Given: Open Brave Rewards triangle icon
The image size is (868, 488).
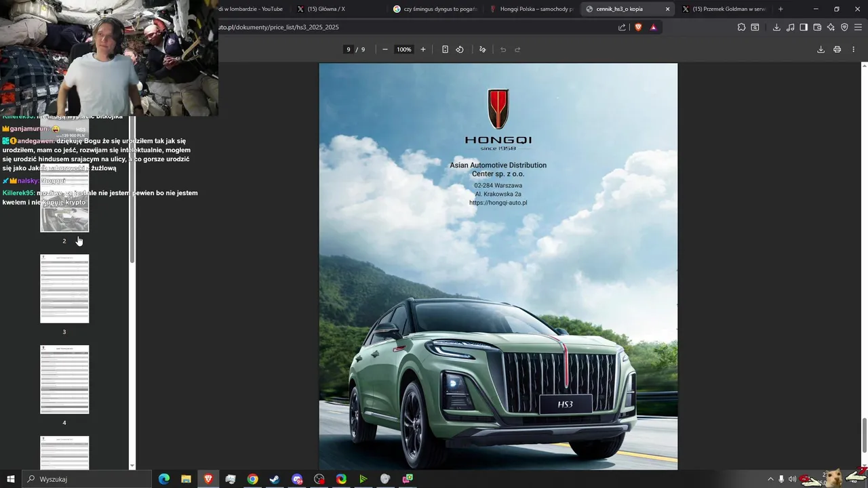Looking at the screenshot, I should [x=653, y=27].
